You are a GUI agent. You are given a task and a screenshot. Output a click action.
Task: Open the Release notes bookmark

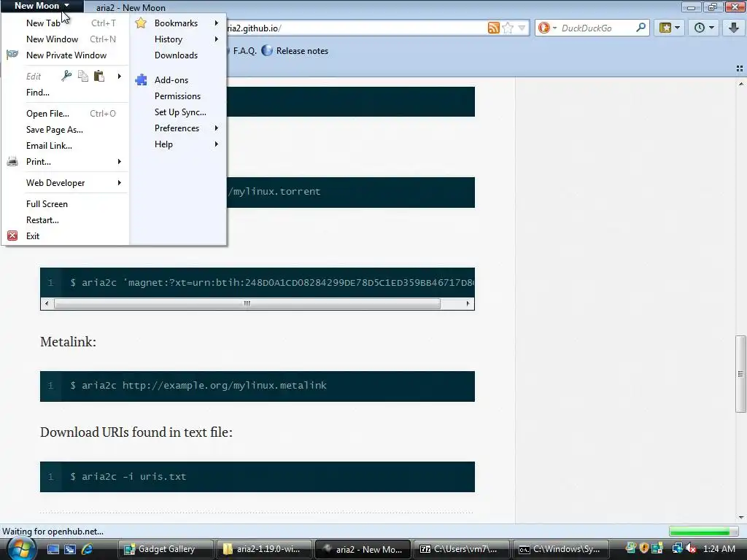(x=295, y=51)
